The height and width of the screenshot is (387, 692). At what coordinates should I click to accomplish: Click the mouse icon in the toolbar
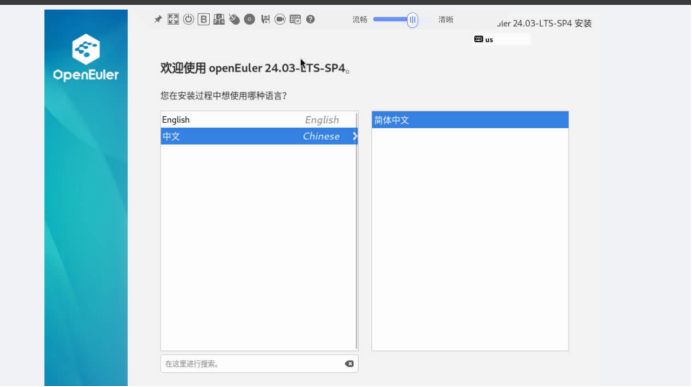pyautogui.click(x=234, y=19)
